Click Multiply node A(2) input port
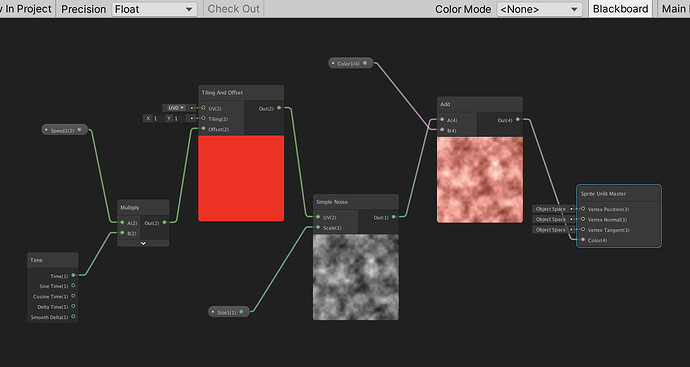Image resolution: width=690 pixels, height=367 pixels. pyautogui.click(x=122, y=223)
